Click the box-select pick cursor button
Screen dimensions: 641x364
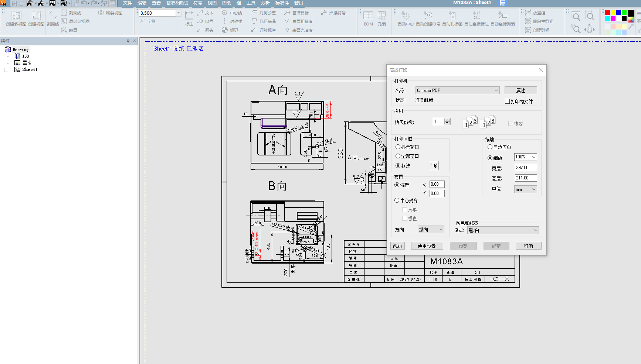[x=434, y=166]
